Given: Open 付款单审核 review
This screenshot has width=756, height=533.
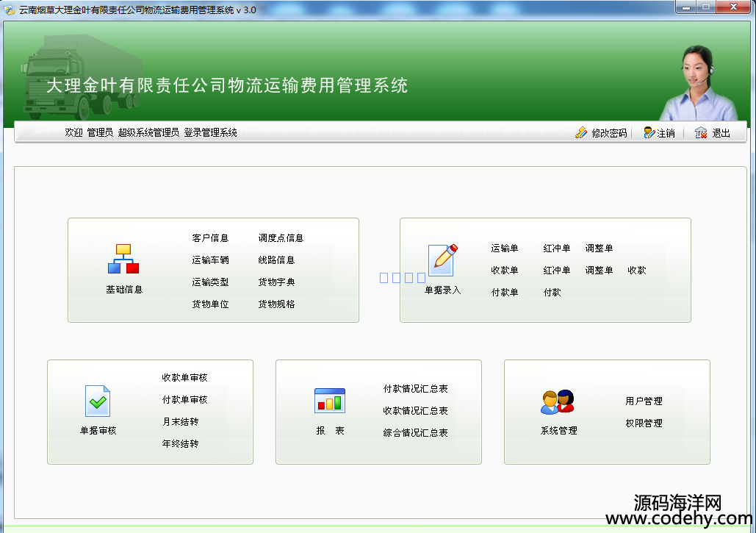Looking at the screenshot, I should (184, 400).
